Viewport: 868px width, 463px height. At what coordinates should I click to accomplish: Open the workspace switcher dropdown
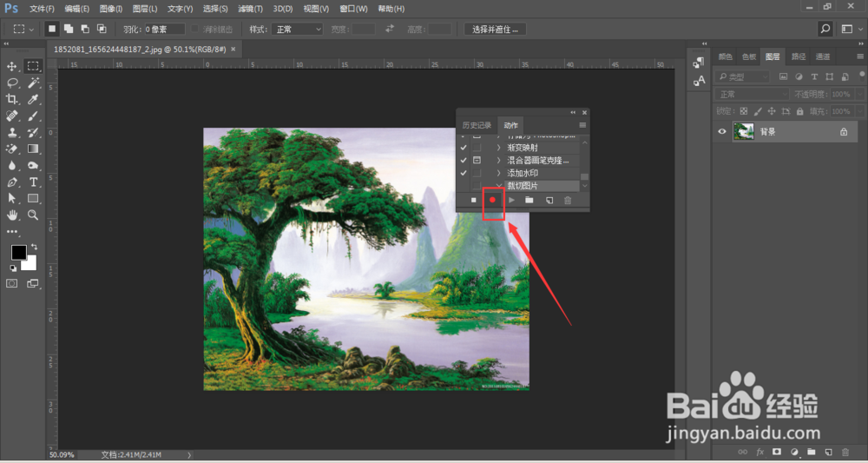851,29
